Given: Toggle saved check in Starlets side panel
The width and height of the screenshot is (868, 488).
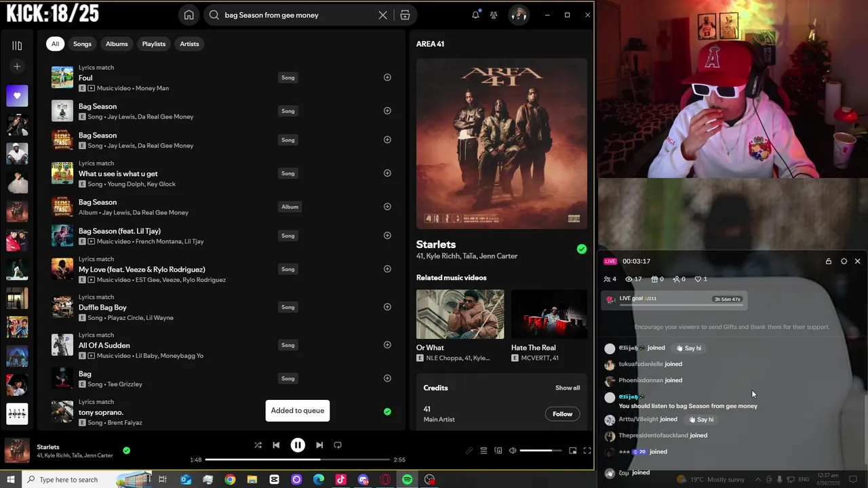Looking at the screenshot, I should click(581, 249).
